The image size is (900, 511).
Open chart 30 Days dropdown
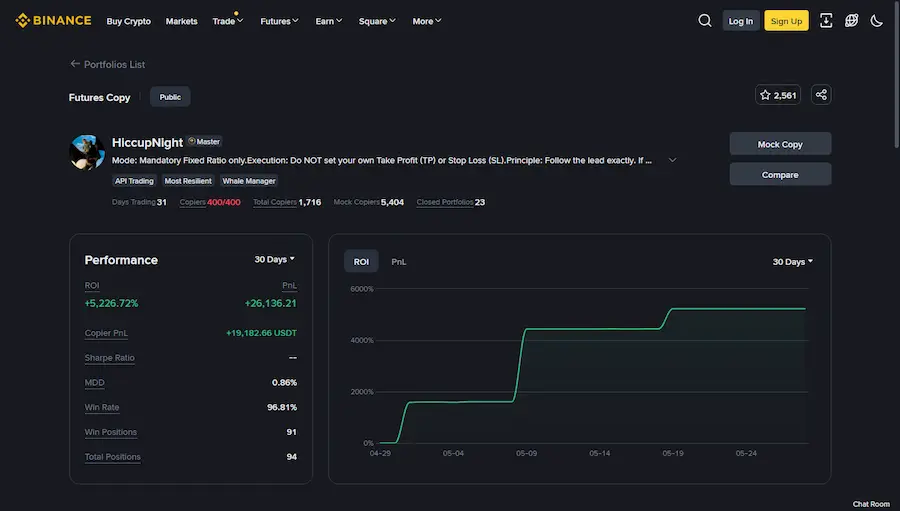(792, 262)
